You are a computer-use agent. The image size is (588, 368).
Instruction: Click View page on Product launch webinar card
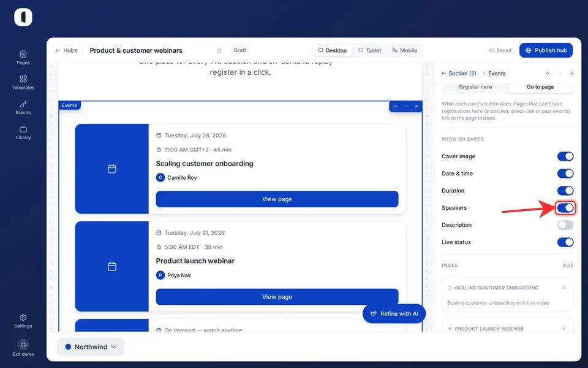[x=277, y=297]
